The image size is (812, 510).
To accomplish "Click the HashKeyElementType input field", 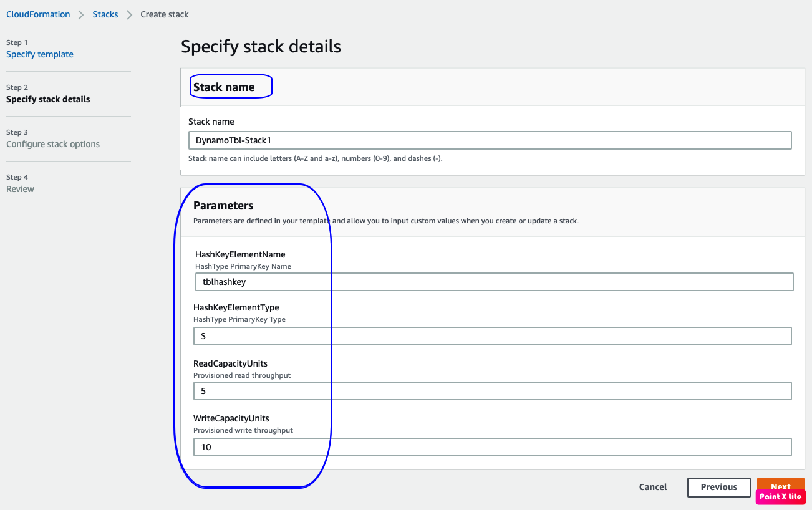I will [x=492, y=336].
